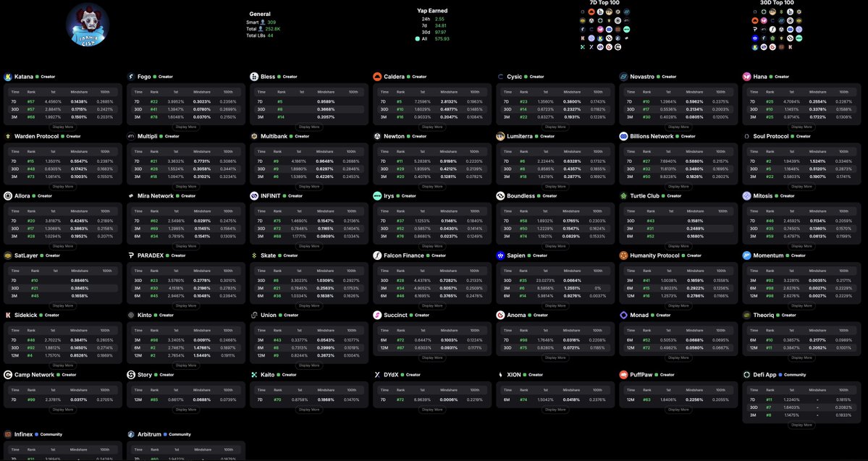Viewport: 868px width, 461px height.
Task: Expand Display More under Skate card
Action: pyautogui.click(x=309, y=305)
